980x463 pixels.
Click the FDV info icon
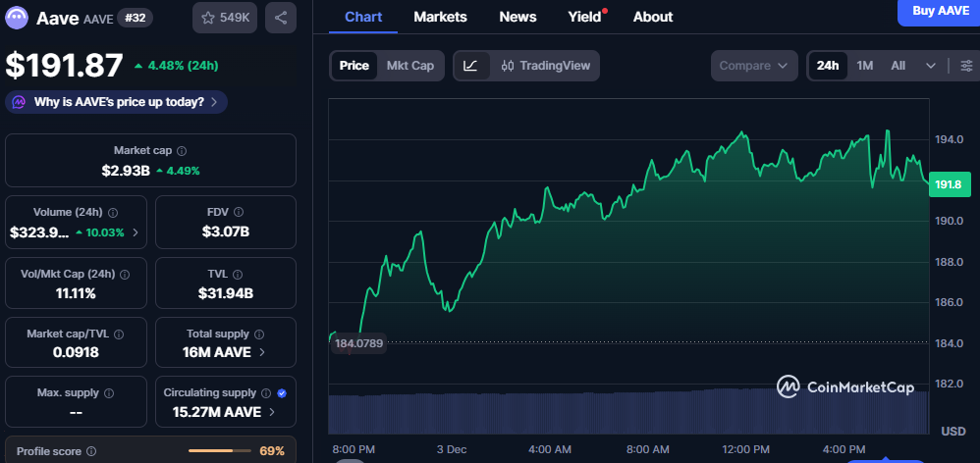(239, 212)
